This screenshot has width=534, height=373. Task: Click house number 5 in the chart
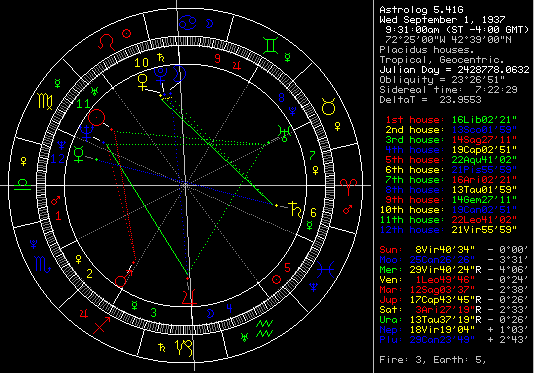pos(287,267)
